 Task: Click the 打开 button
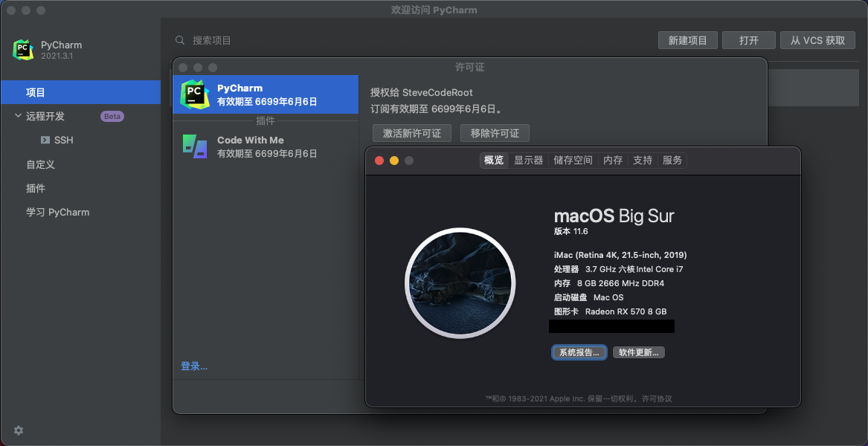point(749,40)
